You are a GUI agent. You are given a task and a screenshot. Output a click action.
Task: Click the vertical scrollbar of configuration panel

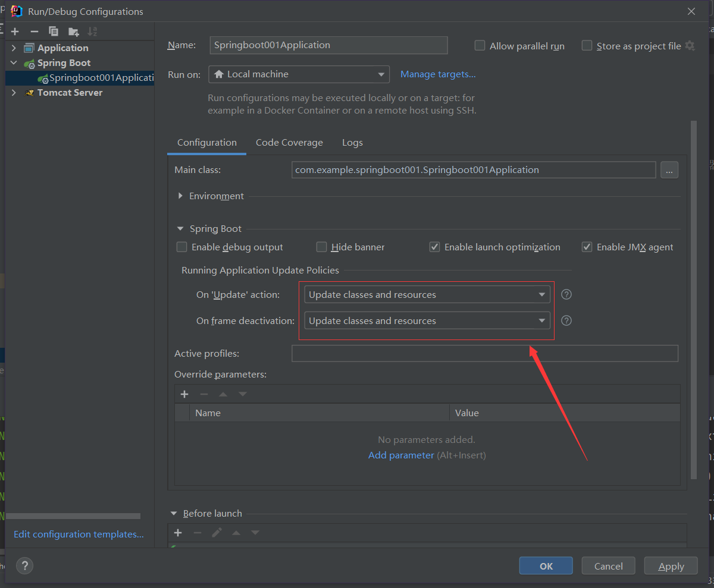[693, 300]
